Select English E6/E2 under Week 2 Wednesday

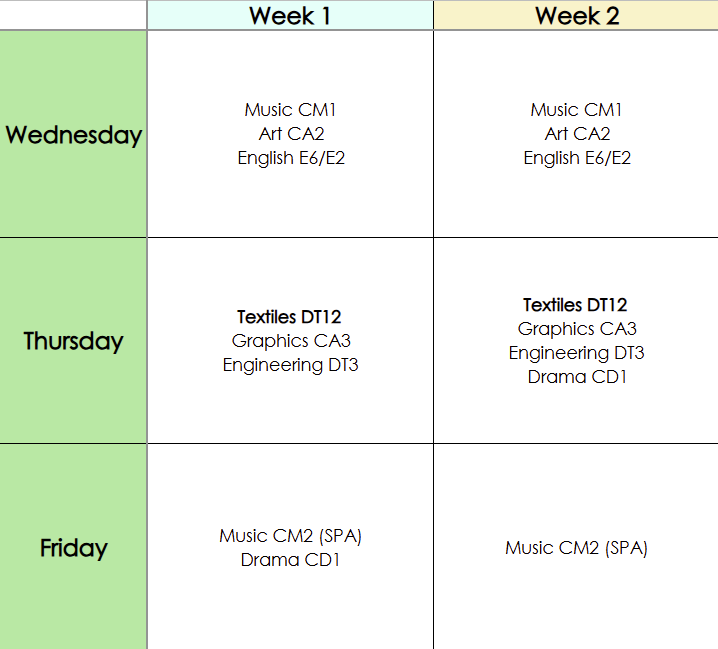(x=577, y=158)
